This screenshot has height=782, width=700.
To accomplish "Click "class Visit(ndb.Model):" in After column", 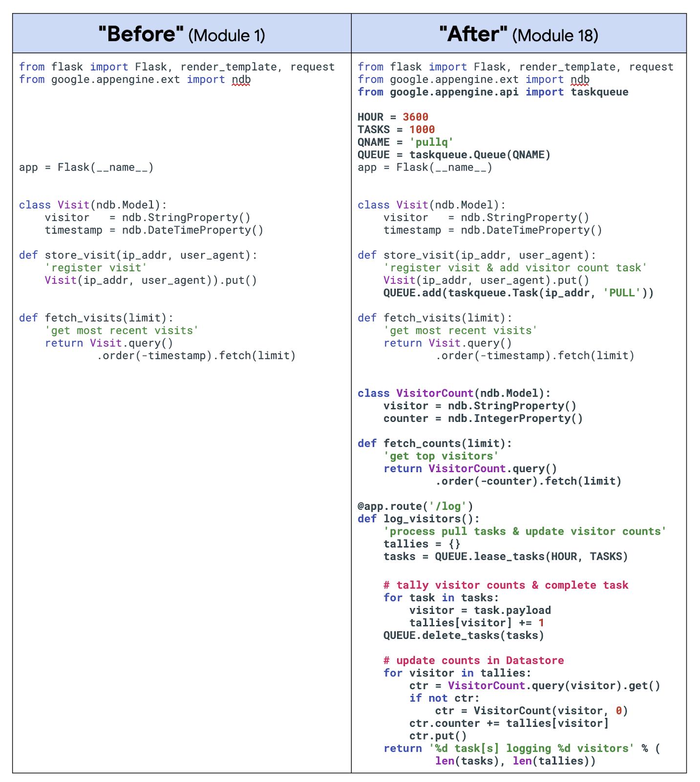I will (431, 205).
